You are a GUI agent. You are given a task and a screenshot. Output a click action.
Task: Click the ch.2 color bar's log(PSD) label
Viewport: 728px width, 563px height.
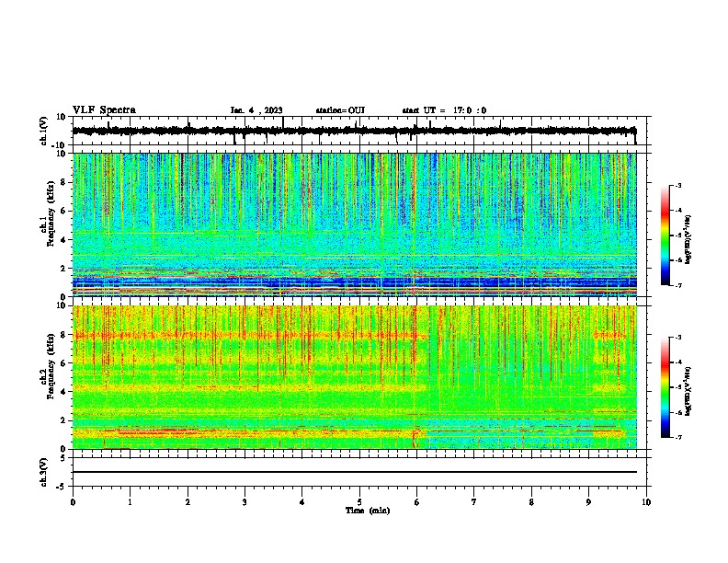pos(688,391)
